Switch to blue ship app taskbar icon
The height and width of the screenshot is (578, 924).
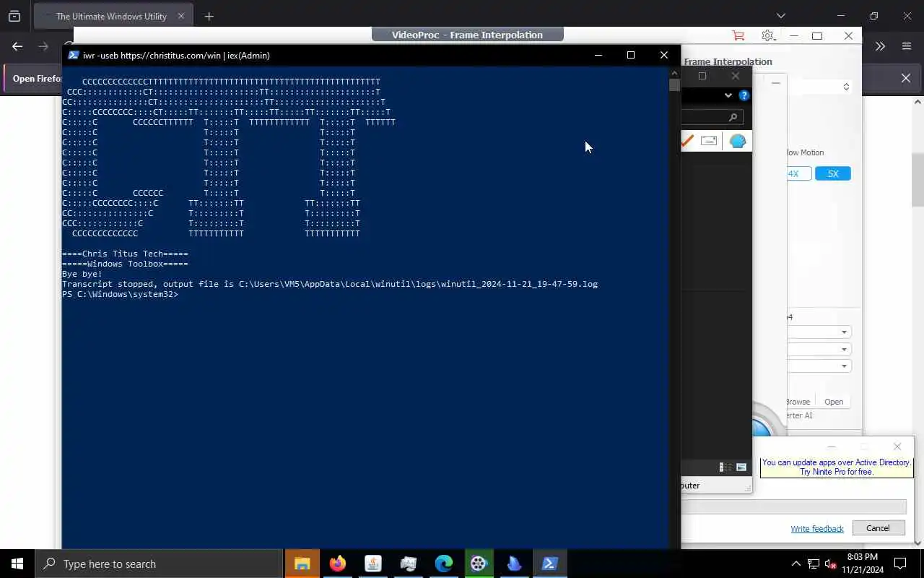click(515, 564)
